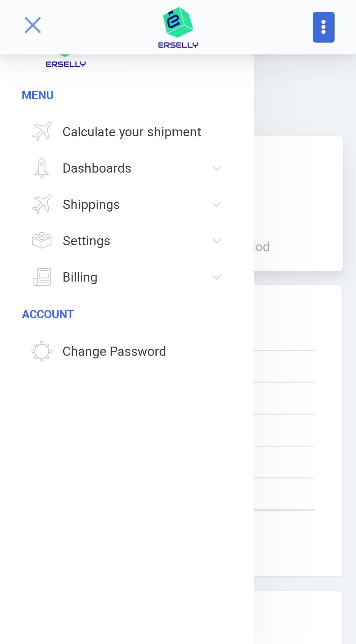Image resolution: width=356 pixels, height=644 pixels.
Task: Open the Settings menu label
Action: pos(86,241)
